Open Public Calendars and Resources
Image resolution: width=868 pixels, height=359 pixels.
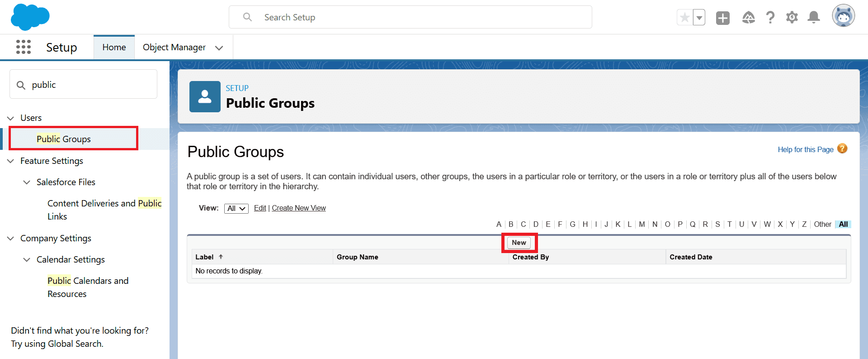click(88, 287)
